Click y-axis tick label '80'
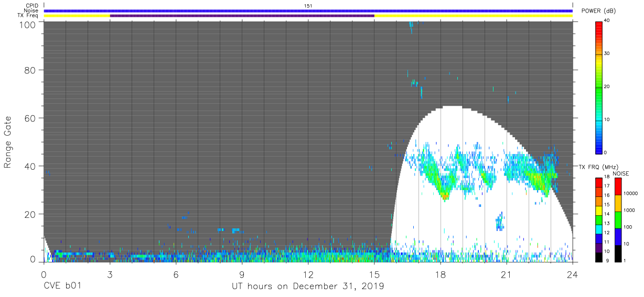644x297 pixels. (x=30, y=70)
